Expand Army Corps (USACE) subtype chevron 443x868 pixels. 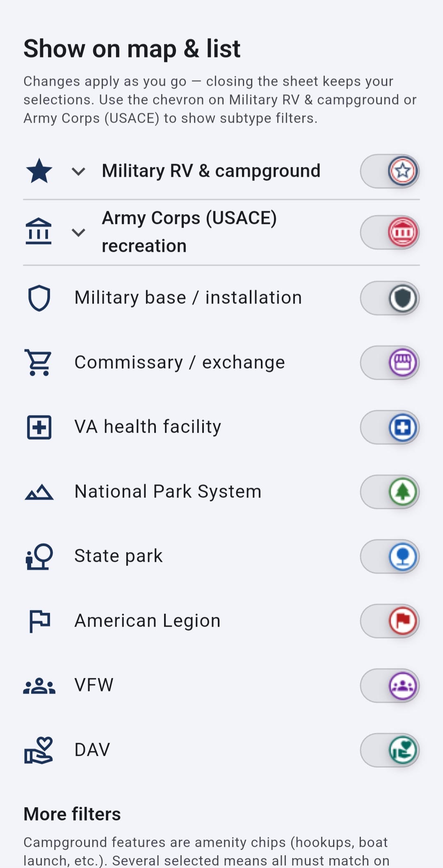78,232
